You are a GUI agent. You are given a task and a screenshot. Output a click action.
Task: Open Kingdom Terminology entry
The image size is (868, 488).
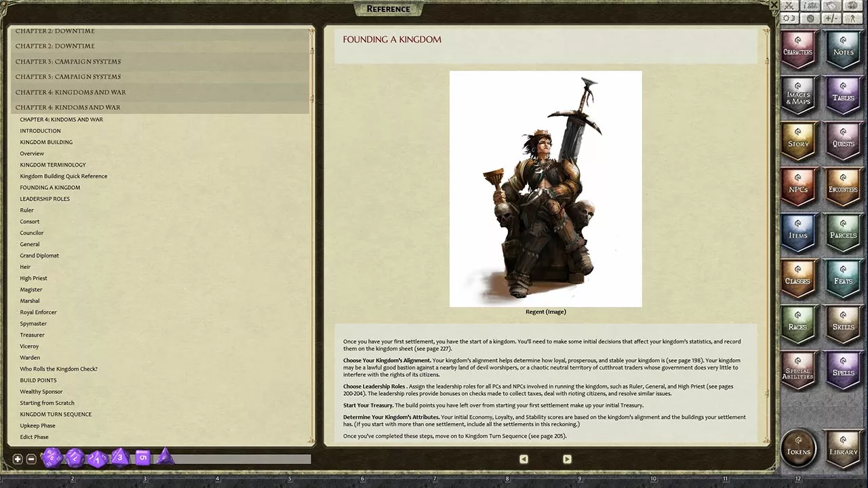53,165
